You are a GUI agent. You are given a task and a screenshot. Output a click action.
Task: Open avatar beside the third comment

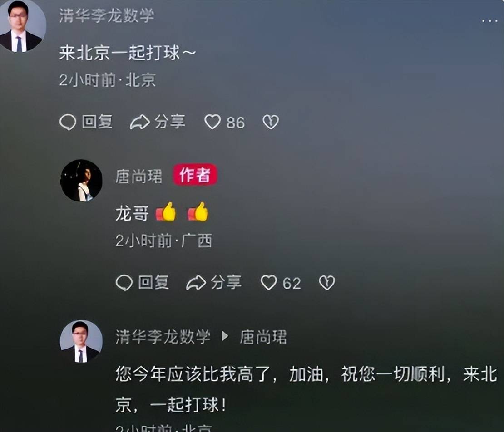(81, 341)
